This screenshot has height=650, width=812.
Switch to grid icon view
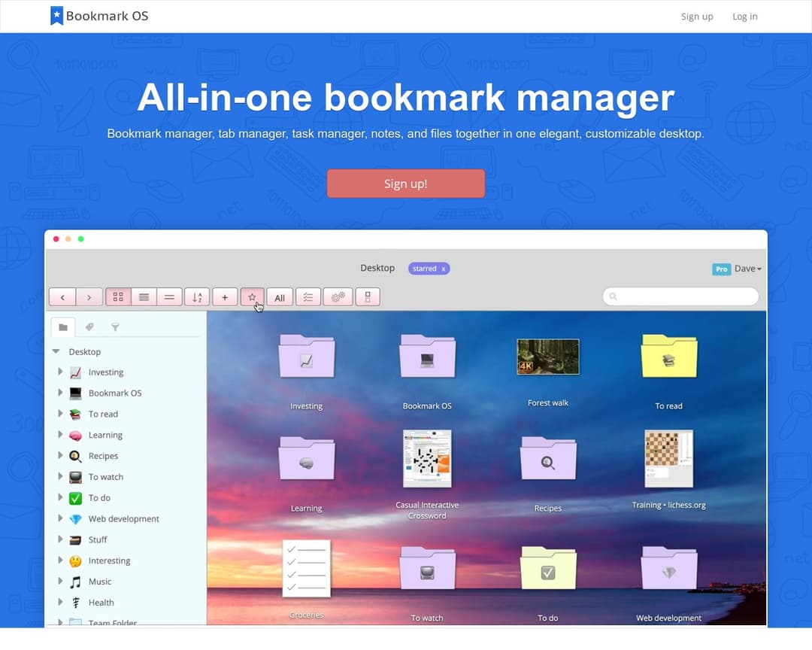tap(118, 297)
